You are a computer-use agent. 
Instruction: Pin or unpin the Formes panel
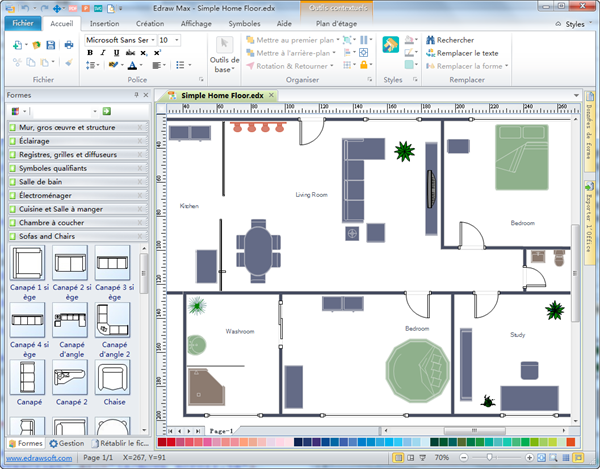tap(136, 95)
